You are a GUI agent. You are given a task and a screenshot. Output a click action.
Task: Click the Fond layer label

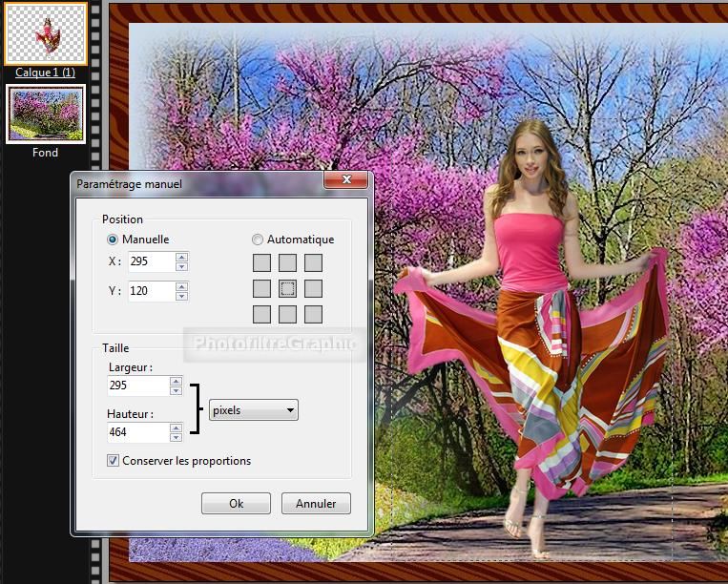(x=45, y=153)
